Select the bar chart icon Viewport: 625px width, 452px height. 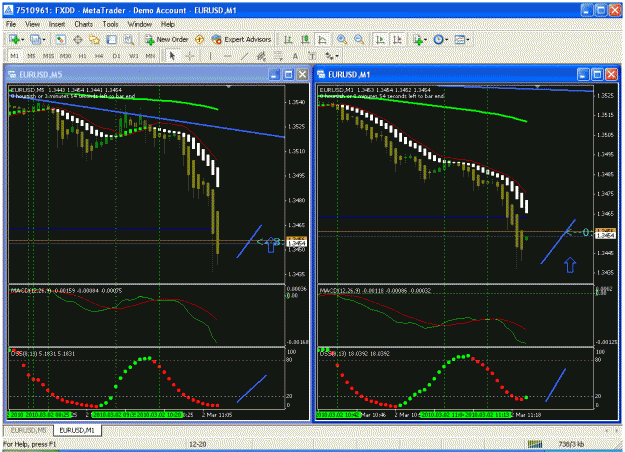click(288, 39)
